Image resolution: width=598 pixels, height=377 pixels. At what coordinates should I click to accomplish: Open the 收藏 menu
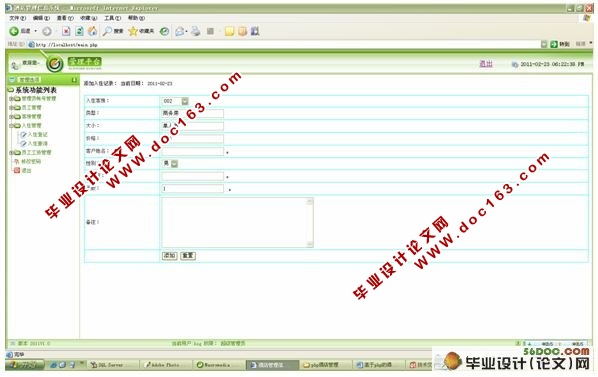(88, 18)
